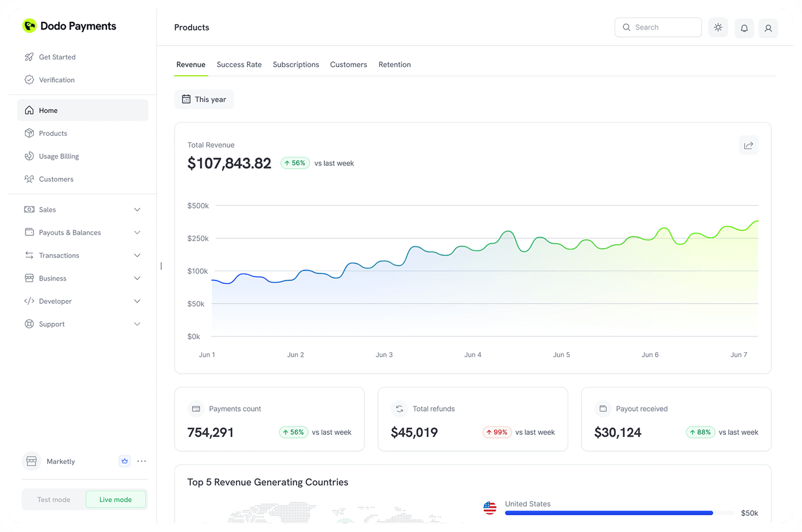
Task: Open the This year date range selector
Action: pyautogui.click(x=204, y=99)
